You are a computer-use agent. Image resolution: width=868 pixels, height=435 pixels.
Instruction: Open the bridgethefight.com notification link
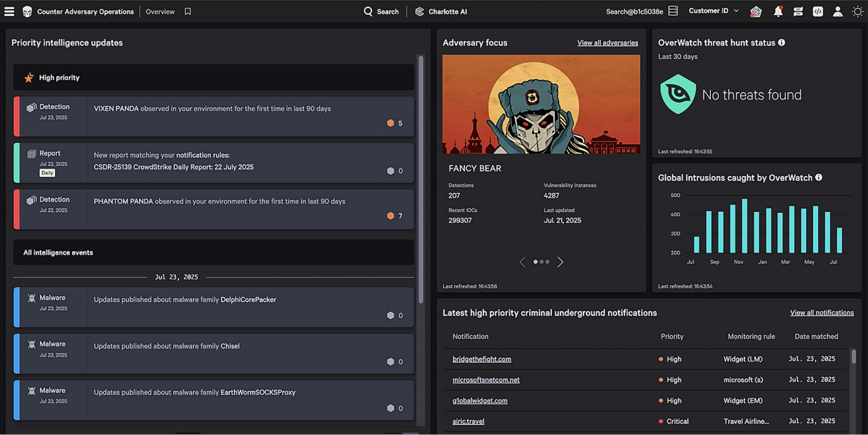(x=482, y=359)
